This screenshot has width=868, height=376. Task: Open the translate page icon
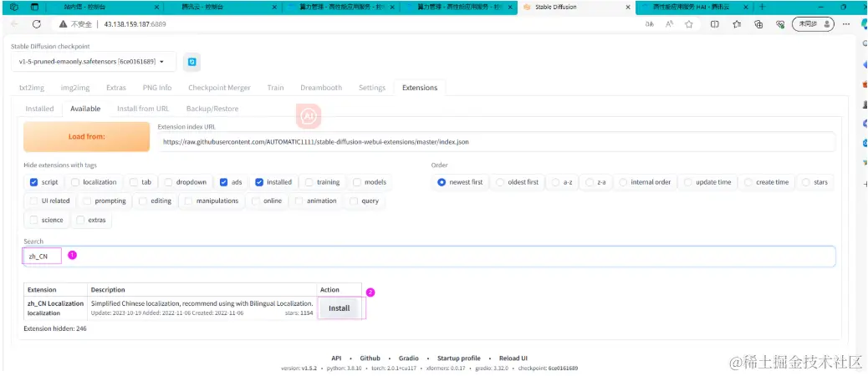(x=650, y=24)
